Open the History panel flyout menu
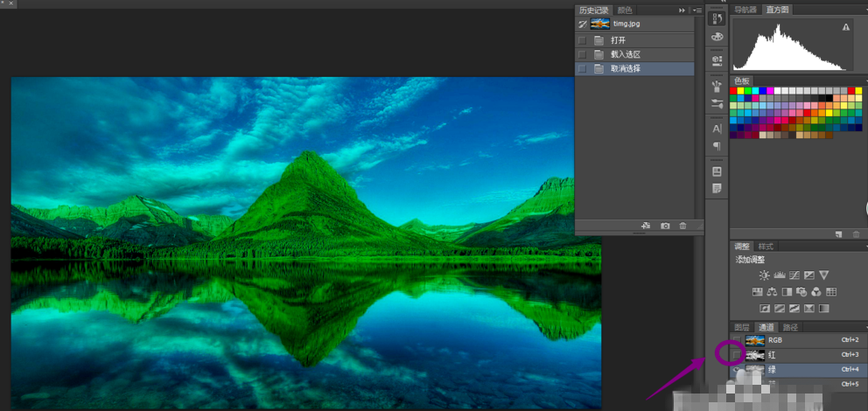The width and height of the screenshot is (868, 411). coord(698,10)
